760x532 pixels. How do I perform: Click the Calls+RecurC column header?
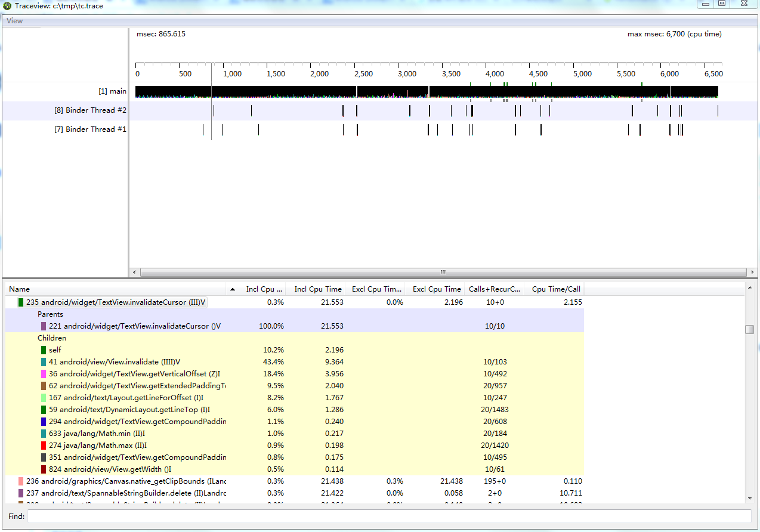click(x=495, y=289)
